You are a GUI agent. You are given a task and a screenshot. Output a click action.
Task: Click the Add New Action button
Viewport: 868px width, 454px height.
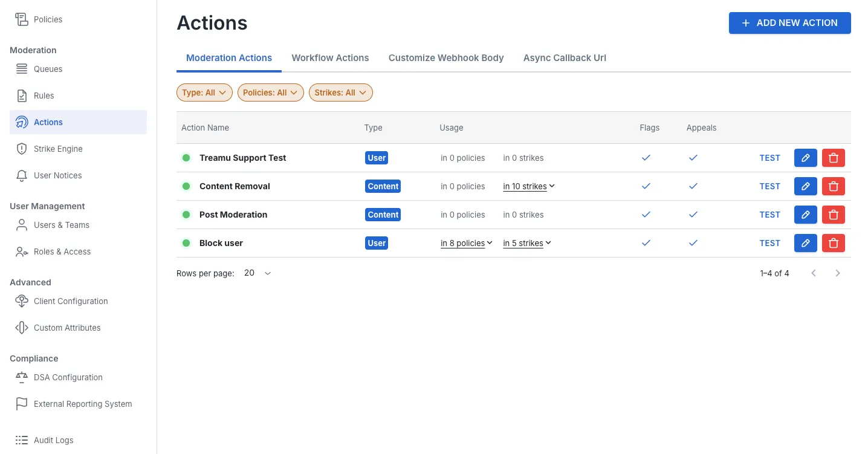pos(789,23)
